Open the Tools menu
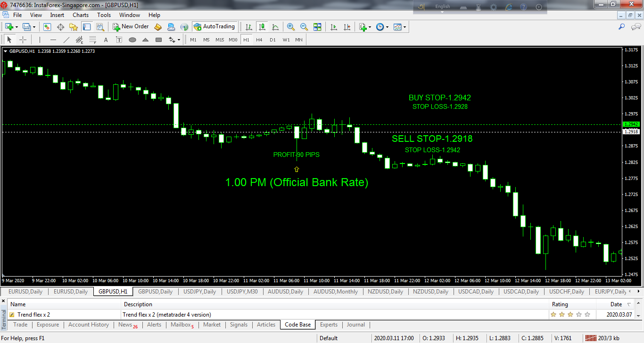Image resolution: width=644 pixels, height=343 pixels. 104,15
